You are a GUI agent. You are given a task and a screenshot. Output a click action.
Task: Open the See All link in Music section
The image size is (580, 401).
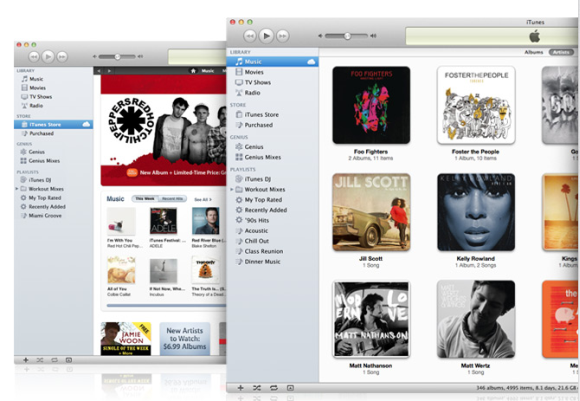[203, 199]
